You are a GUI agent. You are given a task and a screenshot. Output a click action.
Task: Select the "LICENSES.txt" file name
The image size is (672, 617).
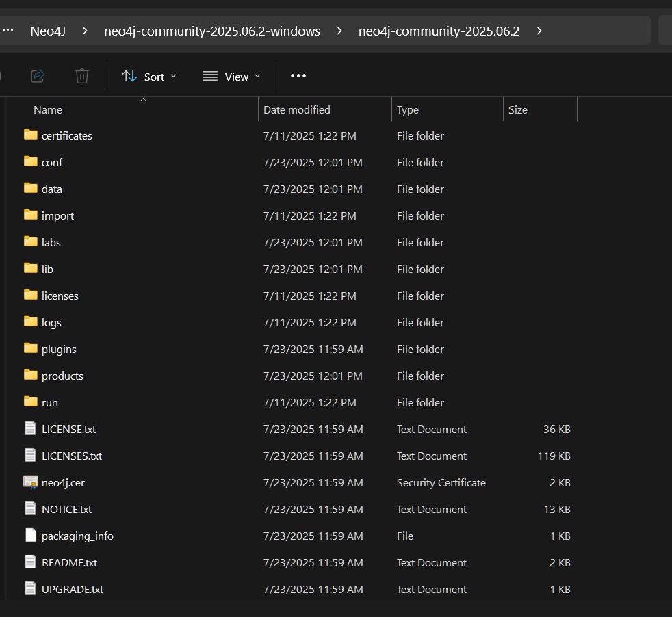72,456
